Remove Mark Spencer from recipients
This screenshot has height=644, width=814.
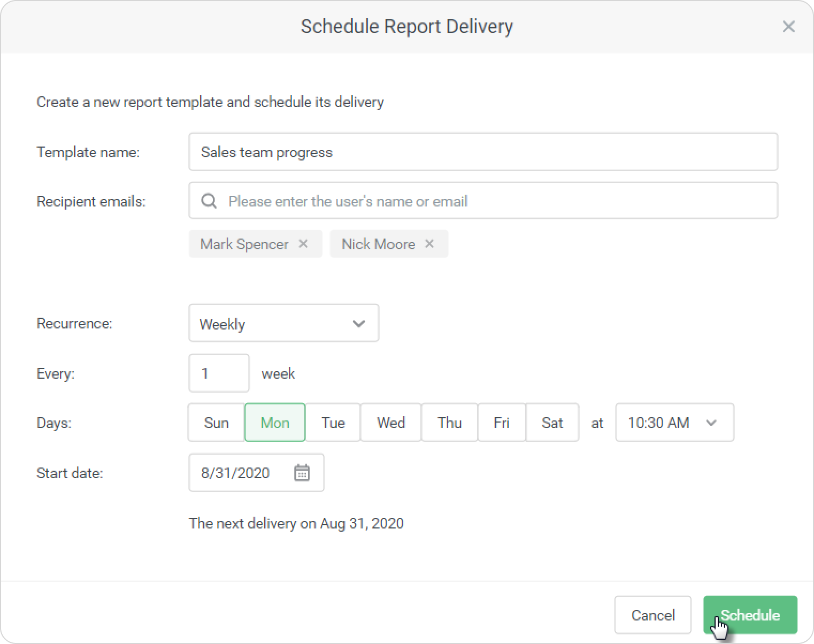[303, 244]
